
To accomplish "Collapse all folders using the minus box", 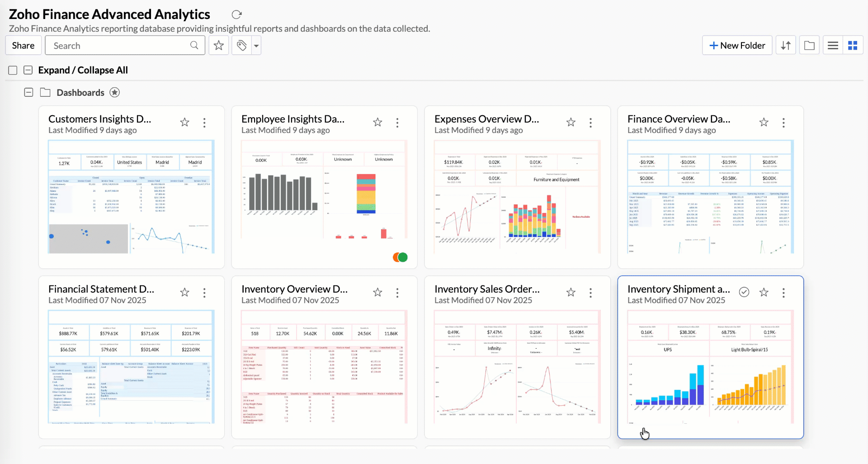I will [28, 70].
